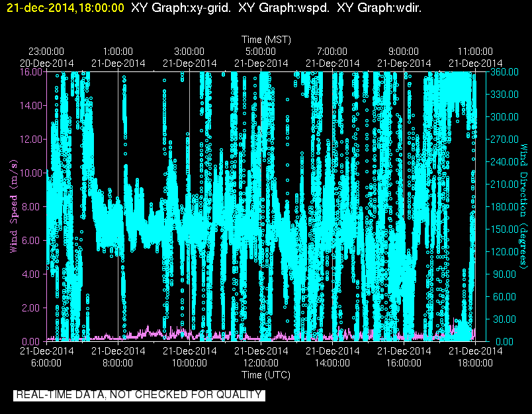Viewport: 532px width, 414px height.
Task: Click the 90.00 wind direction tick value
Action: [503, 274]
